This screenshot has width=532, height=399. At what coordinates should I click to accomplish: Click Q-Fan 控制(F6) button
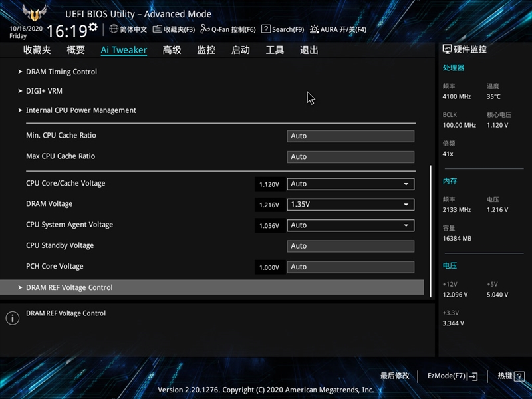pyautogui.click(x=228, y=29)
